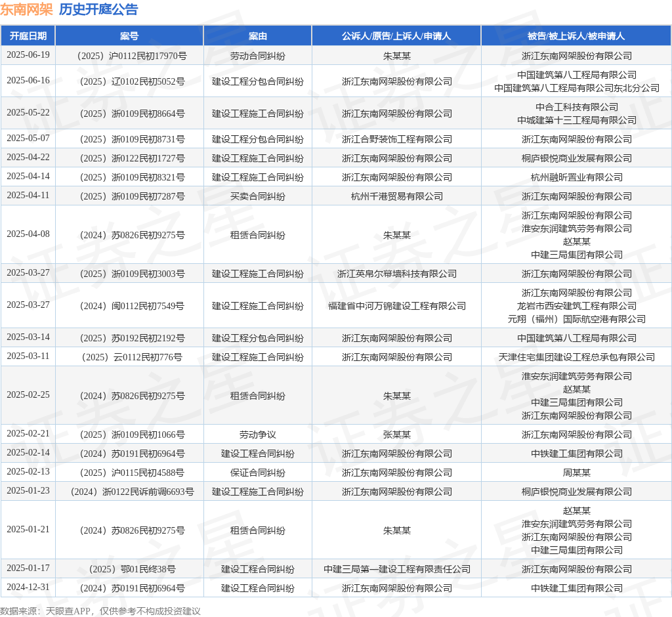Click date cell 2024-12-31
This screenshot has width=672, height=617.
[28, 587]
